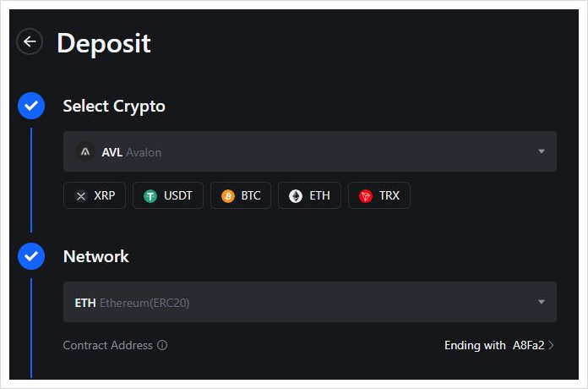Click chevron next to A8Fa2
This screenshot has width=588, height=389.
pyautogui.click(x=551, y=345)
